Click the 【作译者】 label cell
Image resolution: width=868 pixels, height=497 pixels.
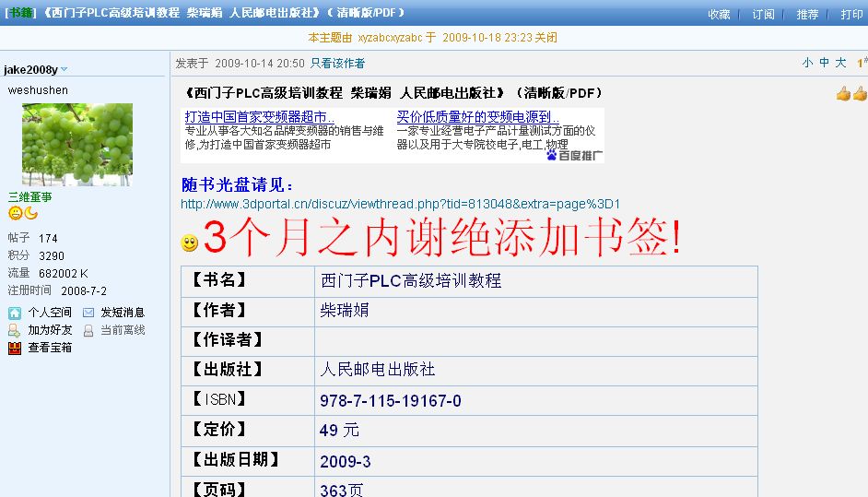pos(248,341)
